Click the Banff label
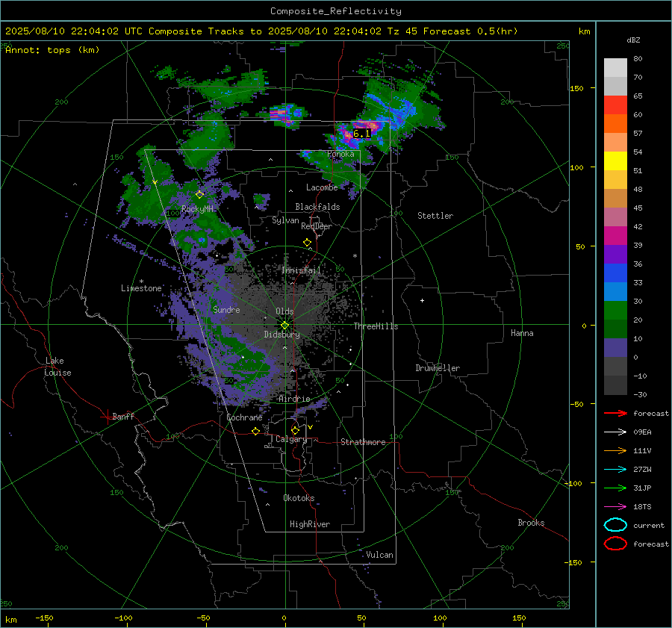 [123, 416]
